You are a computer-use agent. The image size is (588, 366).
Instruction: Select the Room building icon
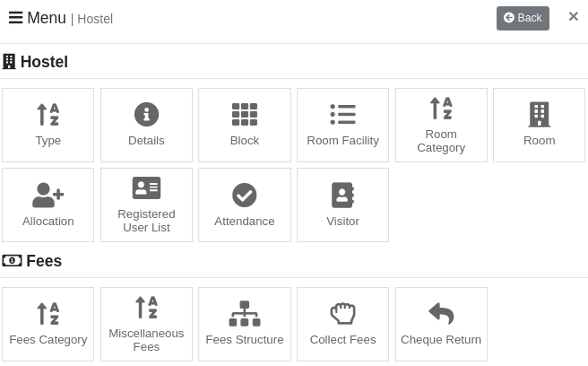(539, 115)
